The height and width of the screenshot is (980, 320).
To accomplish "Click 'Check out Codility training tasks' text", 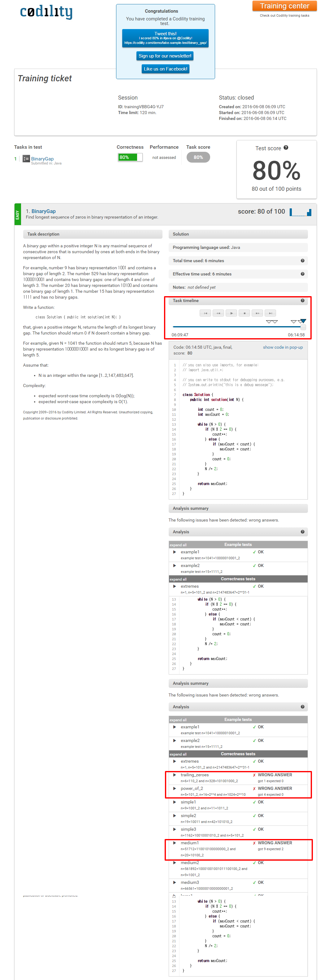I will click(285, 15).
